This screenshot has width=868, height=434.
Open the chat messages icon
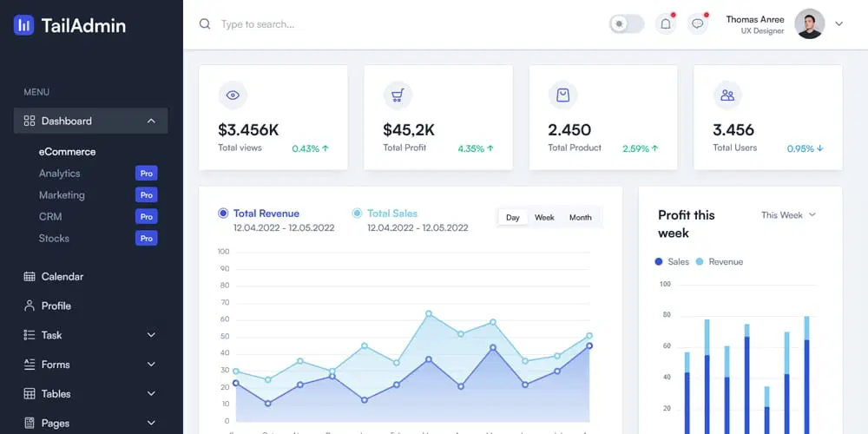698,23
